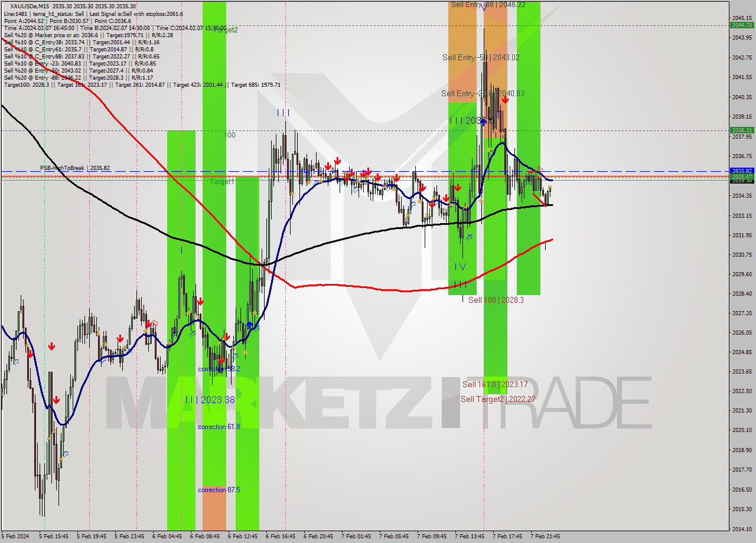Click the 'correction 61.8' label
This screenshot has height=543, width=756.
click(x=219, y=427)
